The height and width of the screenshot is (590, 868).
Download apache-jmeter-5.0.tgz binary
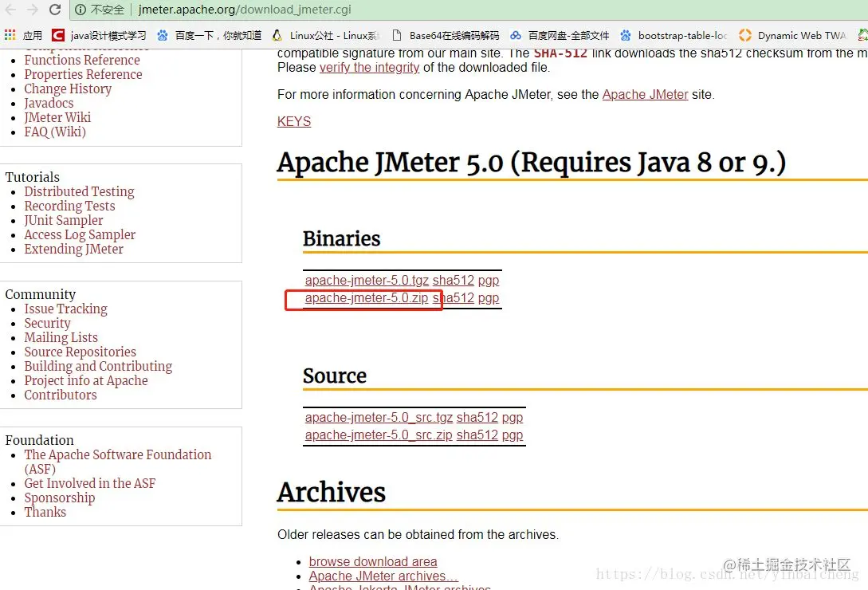click(x=367, y=281)
